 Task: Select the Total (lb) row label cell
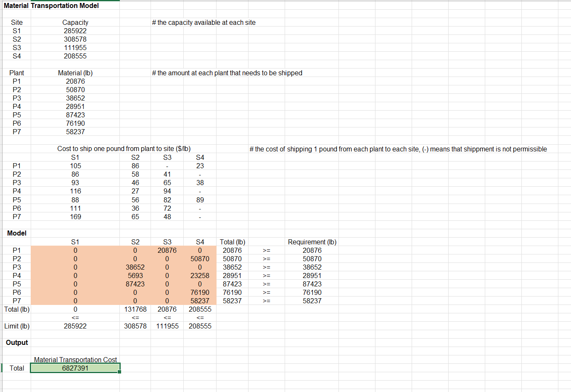coord(16,309)
